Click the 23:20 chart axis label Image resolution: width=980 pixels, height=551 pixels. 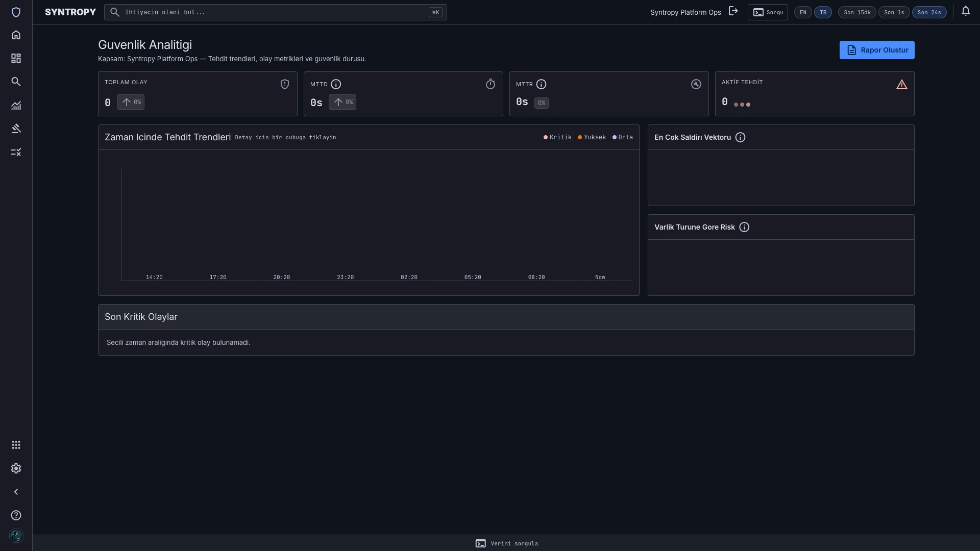click(345, 278)
